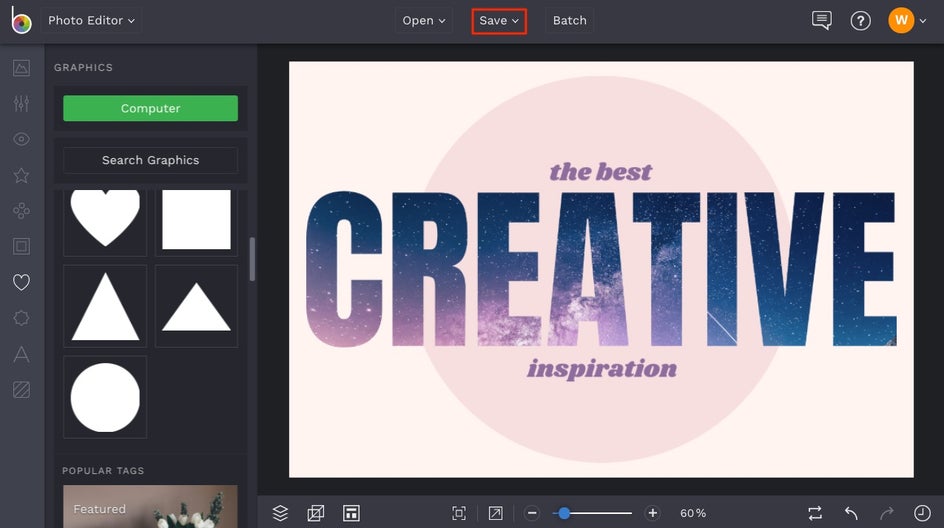Click the green Computer button
This screenshot has height=528, width=944.
[151, 108]
